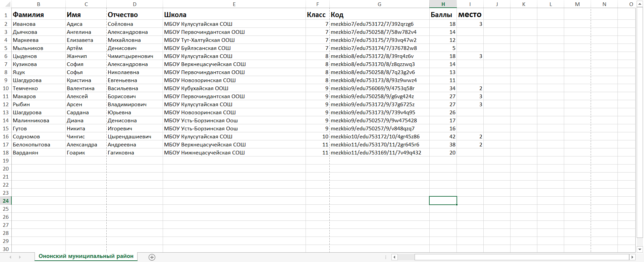Click the 'Имя' header cell
This screenshot has height=262, width=644.
(86, 15)
